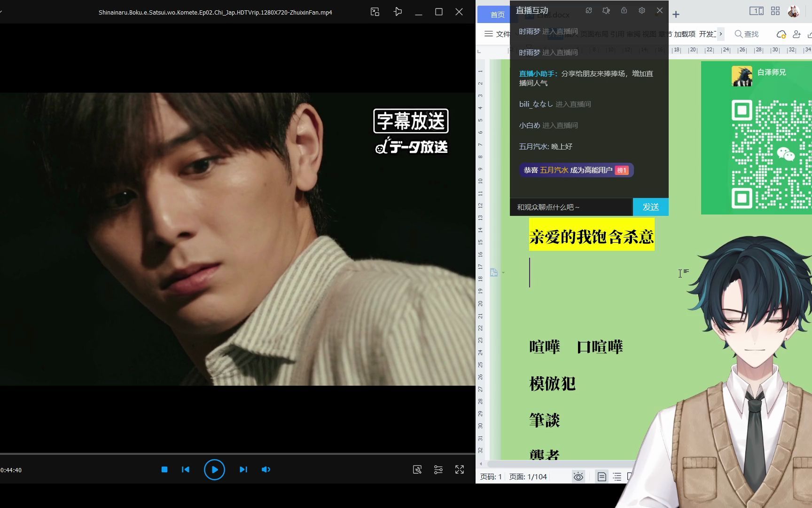This screenshot has height=508, width=812.
Task: Open the player adjustment sliders settings
Action: click(438, 469)
